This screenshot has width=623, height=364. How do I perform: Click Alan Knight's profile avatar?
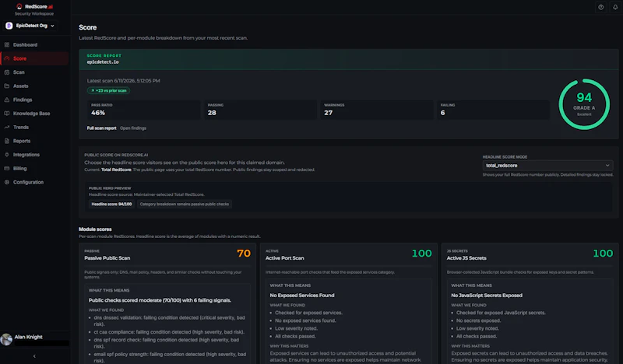coord(6,339)
